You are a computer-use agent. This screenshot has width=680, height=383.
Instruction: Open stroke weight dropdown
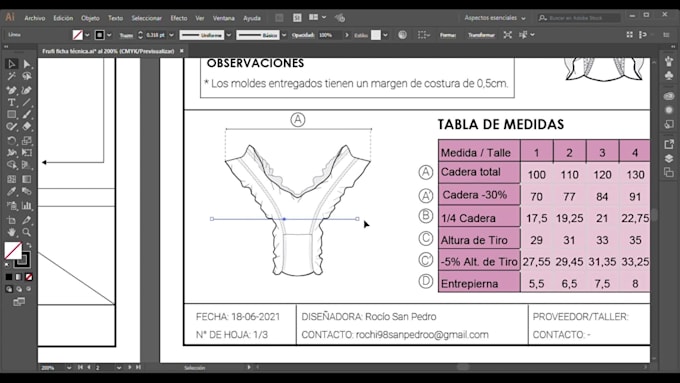pos(171,35)
